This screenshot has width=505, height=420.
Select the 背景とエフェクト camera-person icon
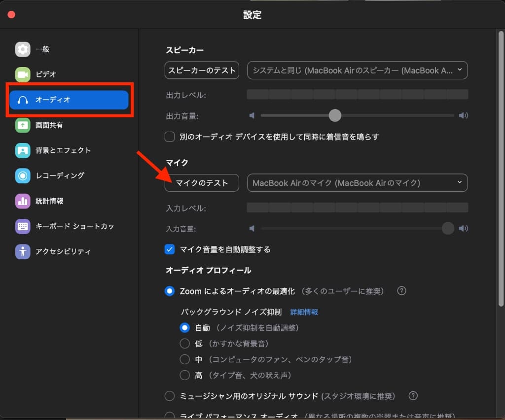23,150
